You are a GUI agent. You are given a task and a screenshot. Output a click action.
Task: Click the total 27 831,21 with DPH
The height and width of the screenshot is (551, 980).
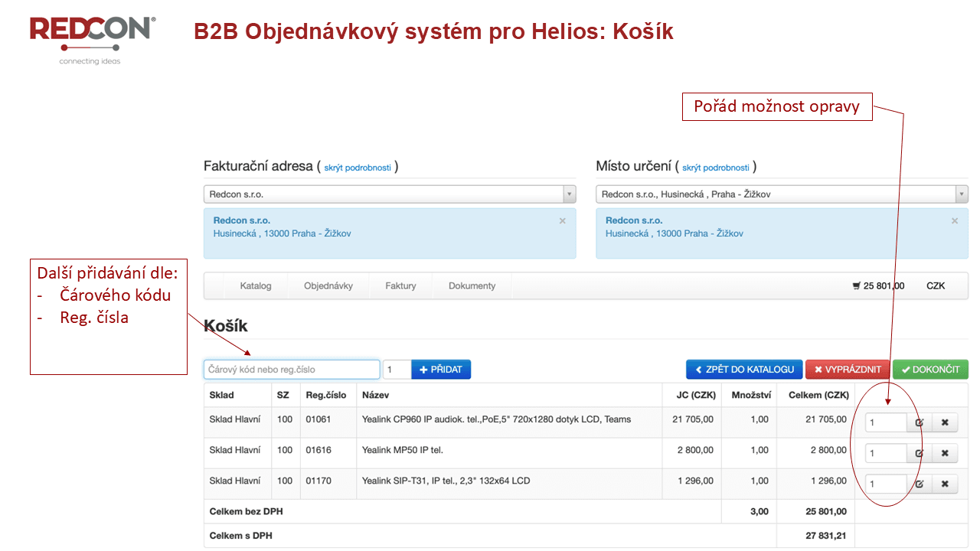826,536
